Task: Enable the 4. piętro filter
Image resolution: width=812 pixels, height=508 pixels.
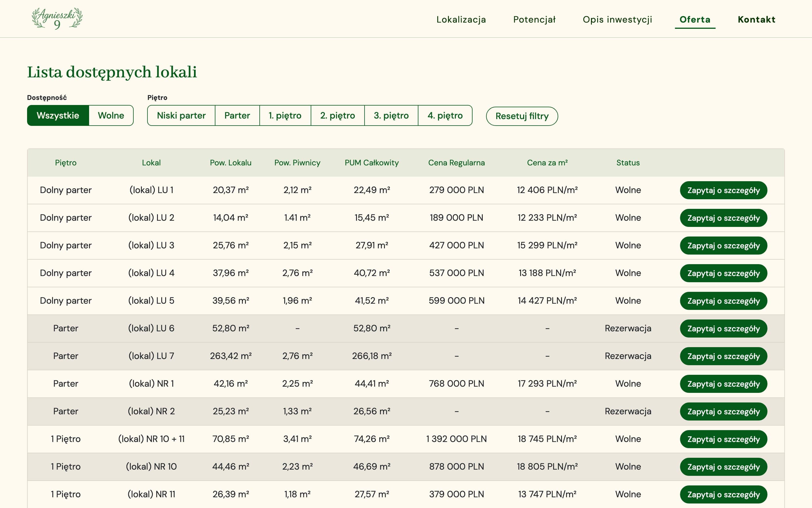Action: coord(445,116)
